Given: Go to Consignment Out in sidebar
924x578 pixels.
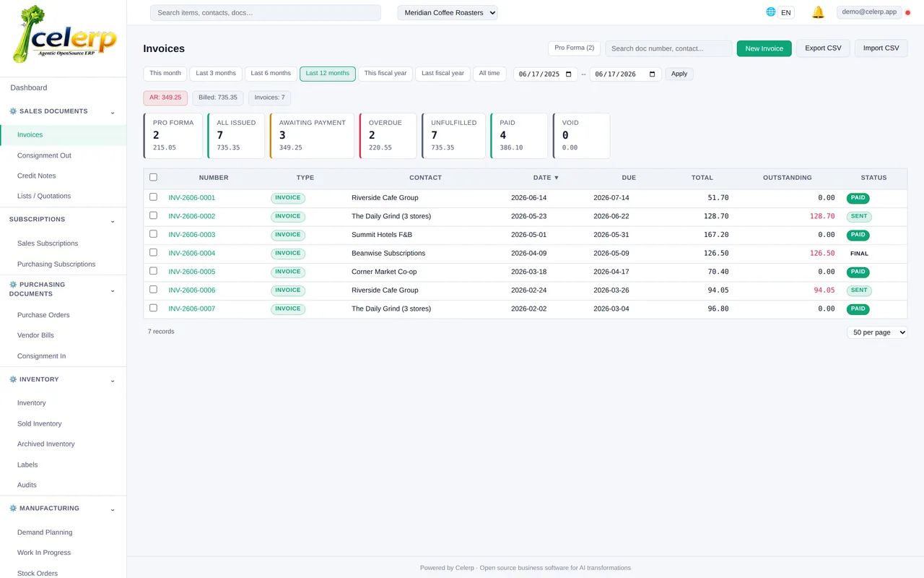Looking at the screenshot, I should tap(44, 155).
